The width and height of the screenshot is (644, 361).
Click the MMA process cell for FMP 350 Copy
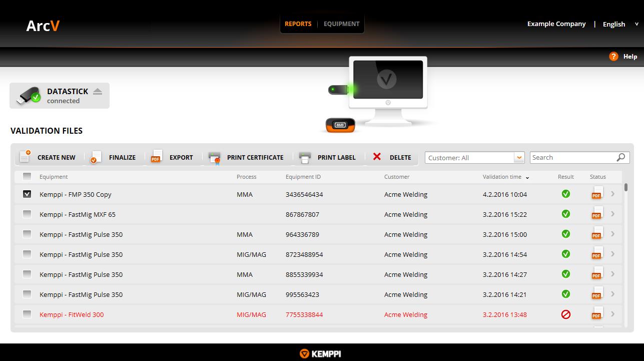tap(245, 194)
